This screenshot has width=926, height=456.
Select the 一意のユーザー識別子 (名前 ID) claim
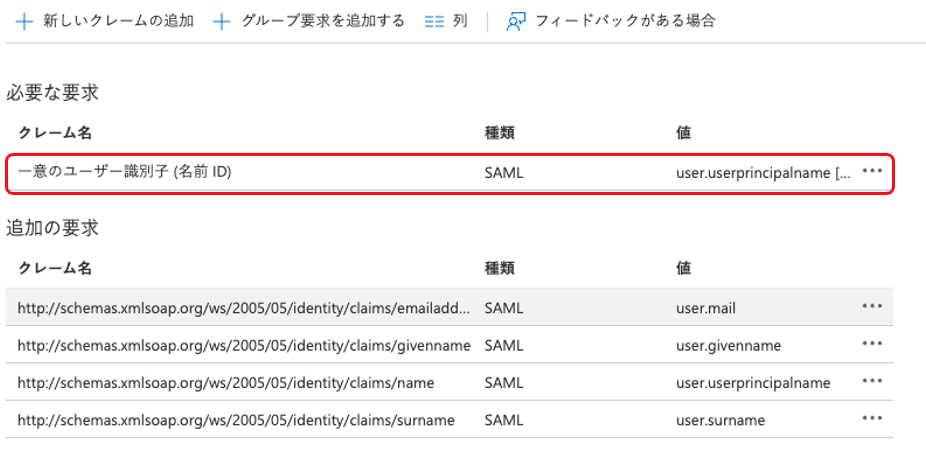click(x=125, y=172)
